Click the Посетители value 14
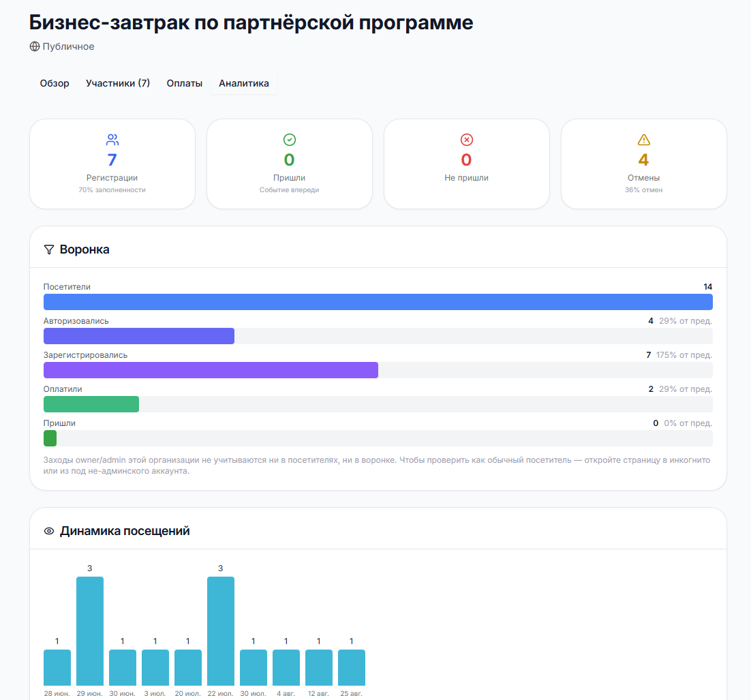Image resolution: width=751 pixels, height=700 pixels. click(708, 286)
